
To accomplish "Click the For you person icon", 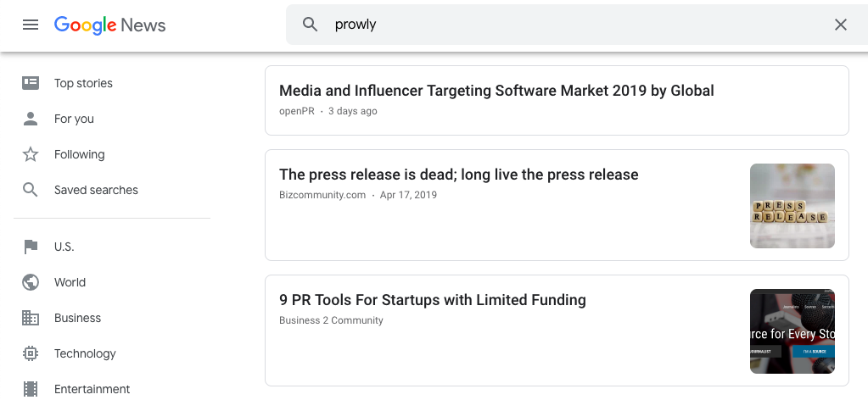I will click(x=31, y=119).
